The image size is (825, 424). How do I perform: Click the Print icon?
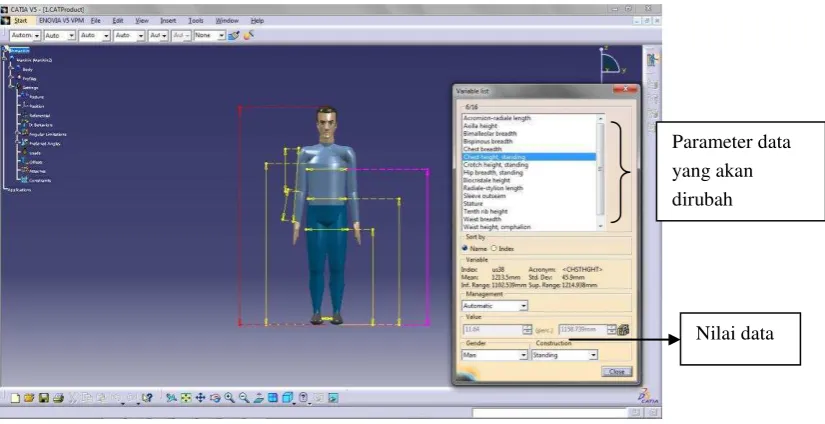click(58, 398)
